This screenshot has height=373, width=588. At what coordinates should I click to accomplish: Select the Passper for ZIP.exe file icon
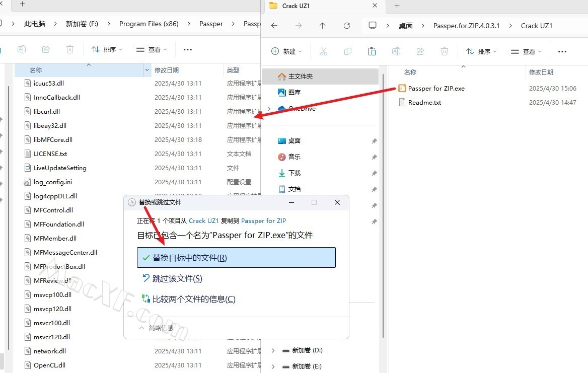tap(402, 88)
